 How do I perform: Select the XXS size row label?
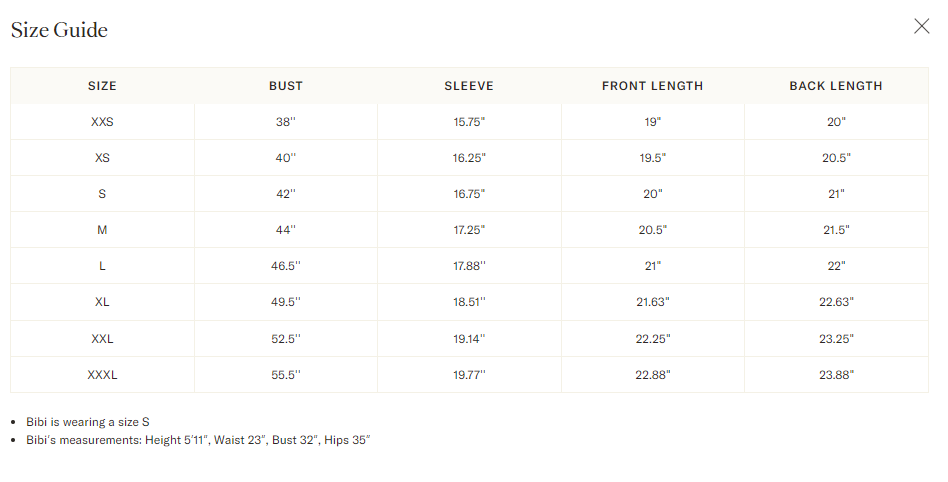[x=102, y=122]
